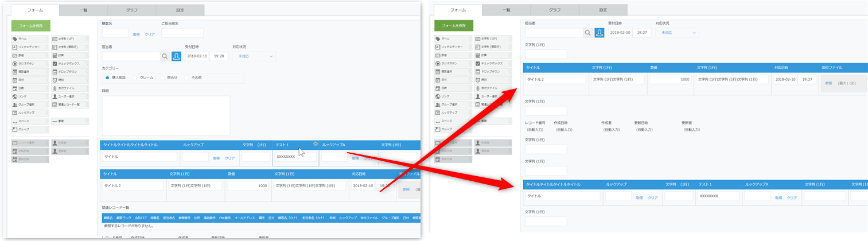Pick リッチエディター field in left panel palette
The image size is (868, 241).
30,47
